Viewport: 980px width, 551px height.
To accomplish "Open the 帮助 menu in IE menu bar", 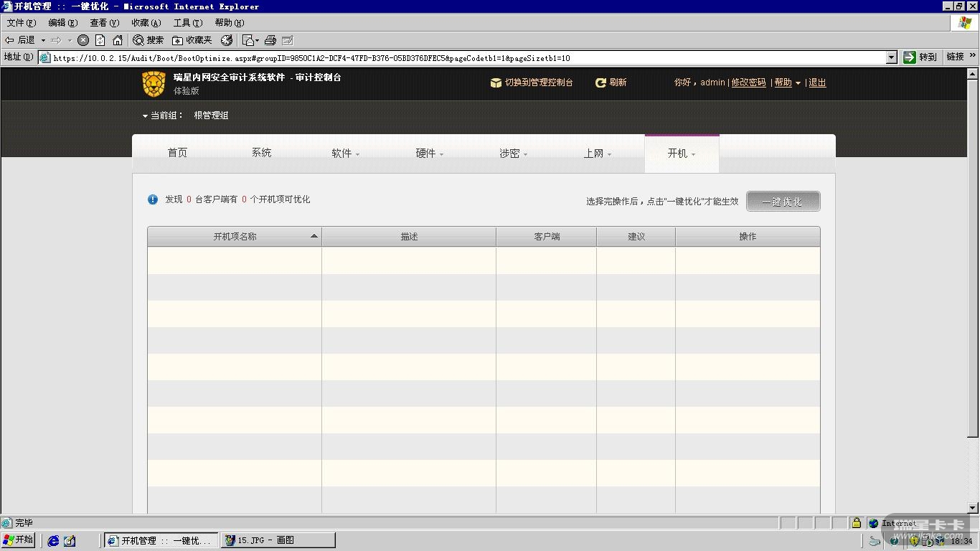I will click(230, 23).
